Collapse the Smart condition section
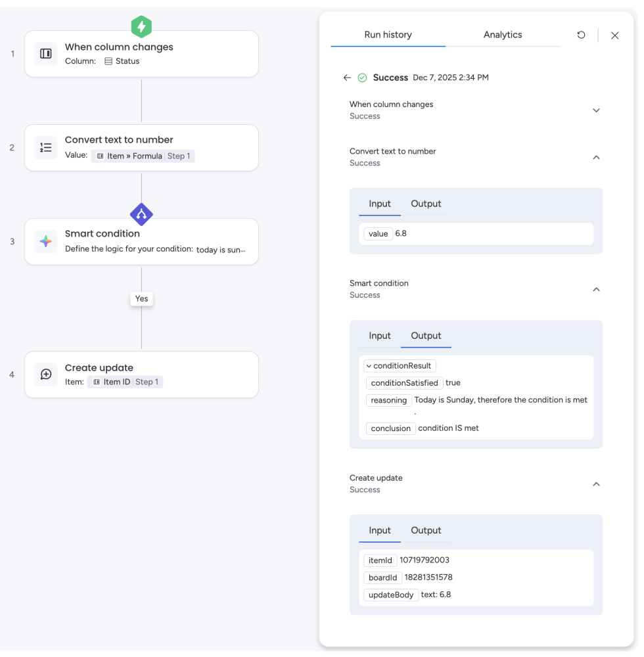 596,290
